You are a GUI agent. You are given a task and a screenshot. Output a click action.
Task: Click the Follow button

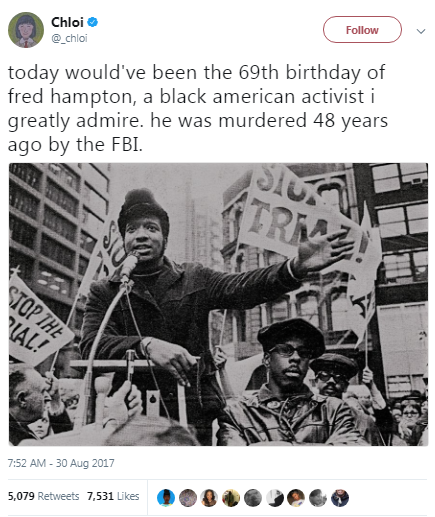point(362,30)
